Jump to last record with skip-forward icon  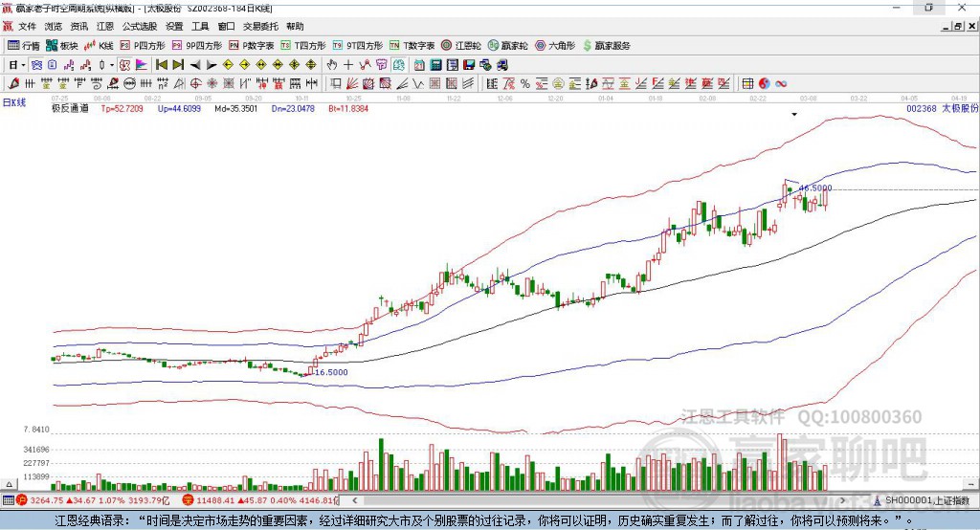click(178, 64)
